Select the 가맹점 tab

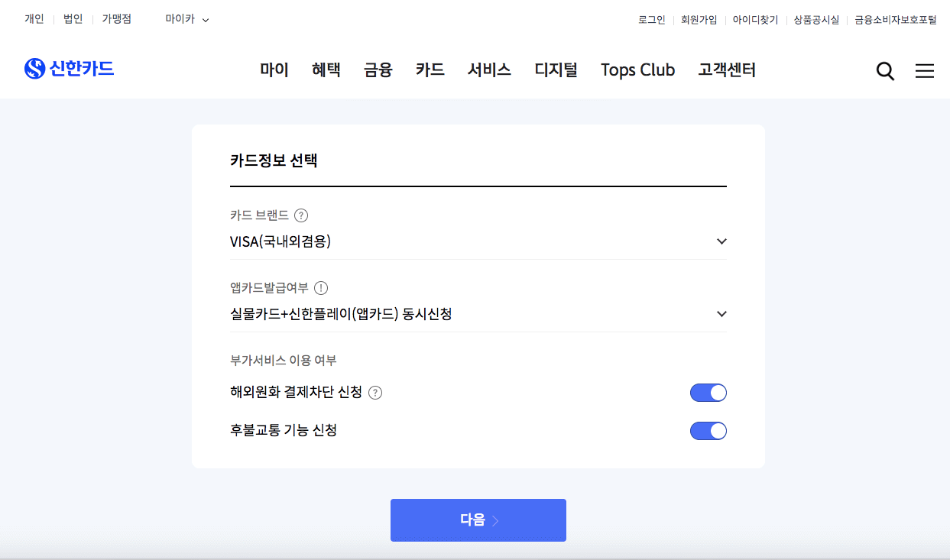click(x=115, y=18)
